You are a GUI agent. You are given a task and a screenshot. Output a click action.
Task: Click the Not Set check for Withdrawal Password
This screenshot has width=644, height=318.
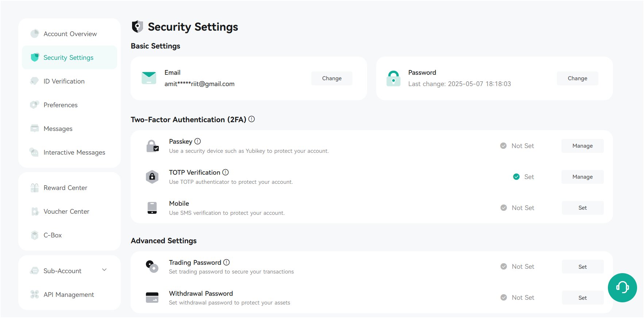pyautogui.click(x=504, y=298)
